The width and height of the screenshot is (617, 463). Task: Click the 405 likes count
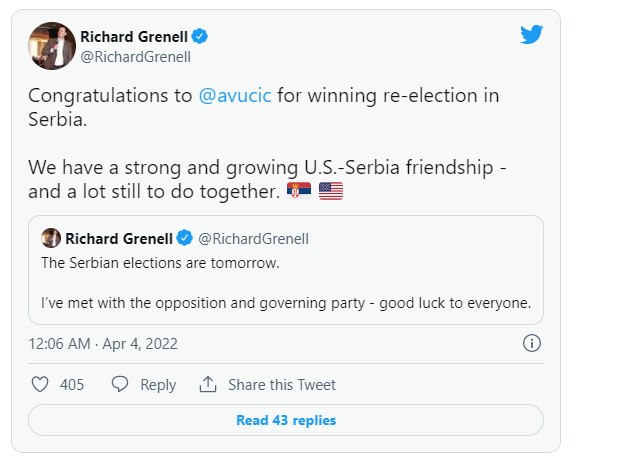tap(72, 385)
